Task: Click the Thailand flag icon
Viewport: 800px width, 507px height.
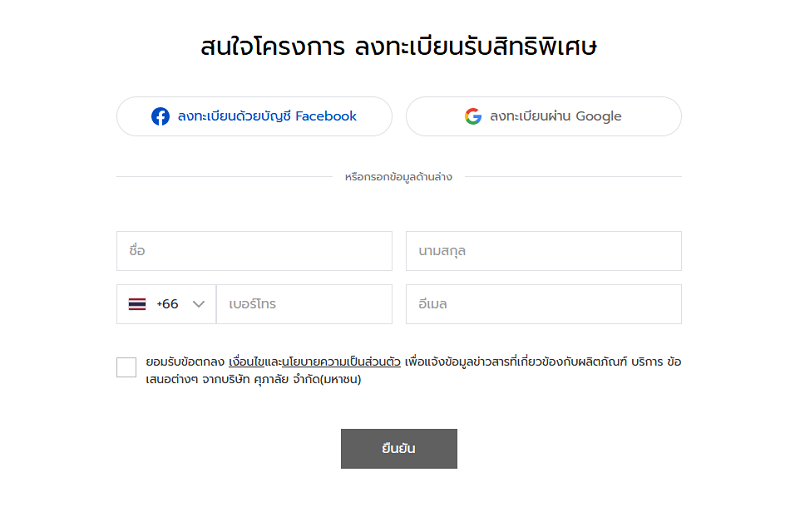Action: 137,304
